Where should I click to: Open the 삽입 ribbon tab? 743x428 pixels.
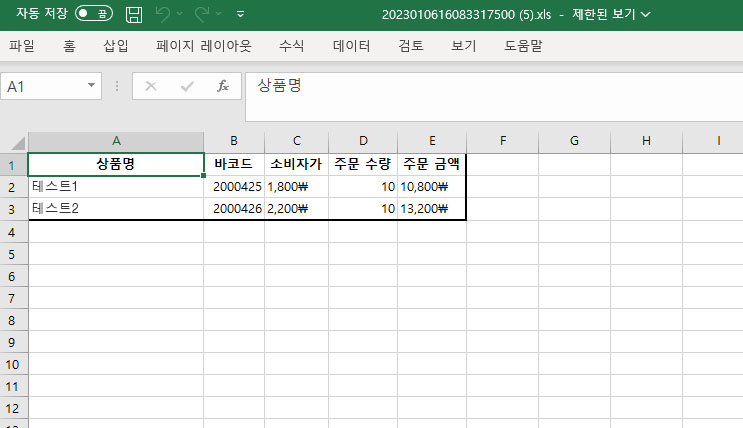tap(116, 46)
